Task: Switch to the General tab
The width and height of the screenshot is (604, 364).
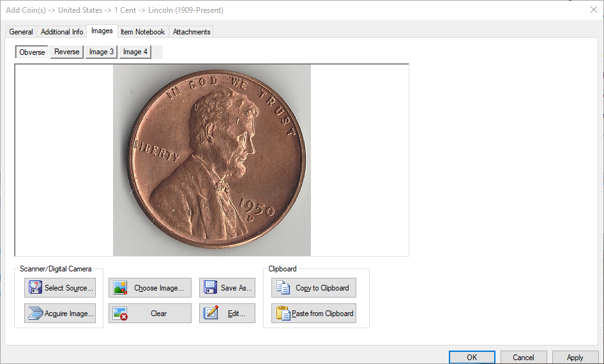Action: pyautogui.click(x=21, y=31)
